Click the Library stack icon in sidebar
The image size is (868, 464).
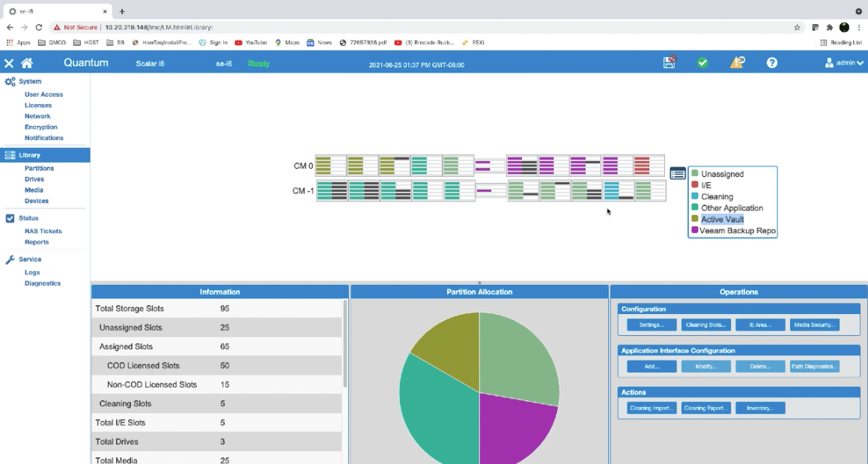click(x=10, y=155)
